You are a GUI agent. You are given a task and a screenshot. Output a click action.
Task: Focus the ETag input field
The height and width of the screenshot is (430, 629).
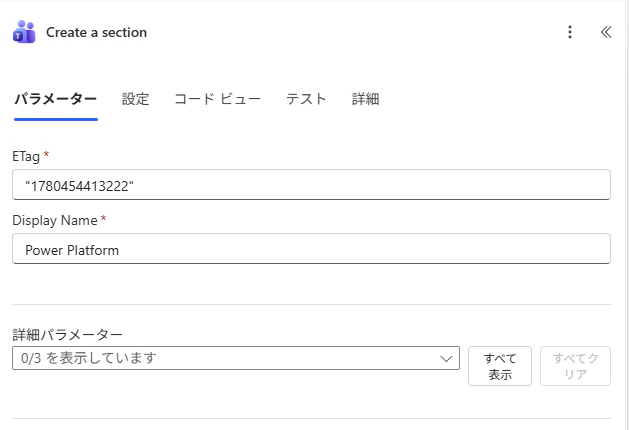[x=311, y=185]
